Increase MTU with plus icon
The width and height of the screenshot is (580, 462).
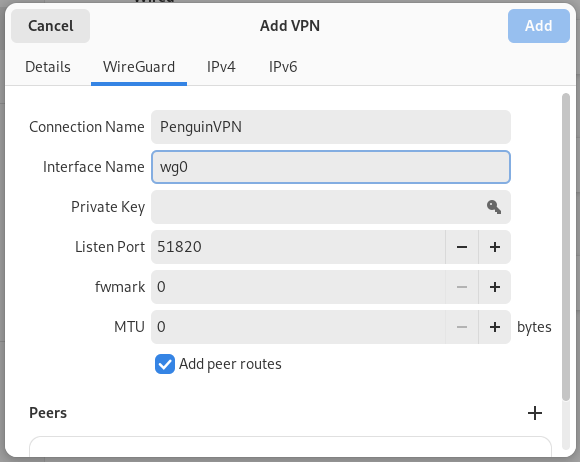[495, 327]
